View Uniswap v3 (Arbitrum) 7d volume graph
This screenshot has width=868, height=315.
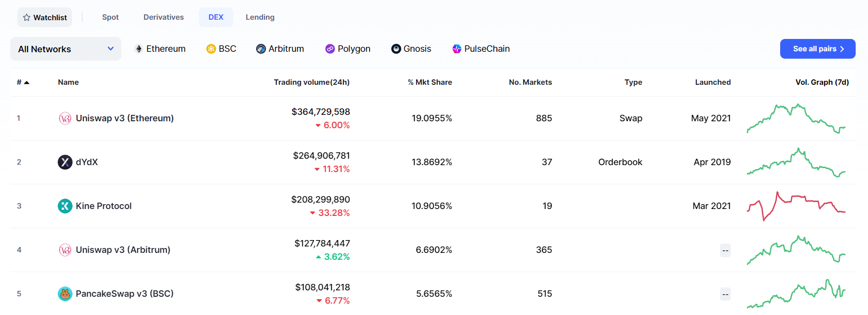[796, 250]
